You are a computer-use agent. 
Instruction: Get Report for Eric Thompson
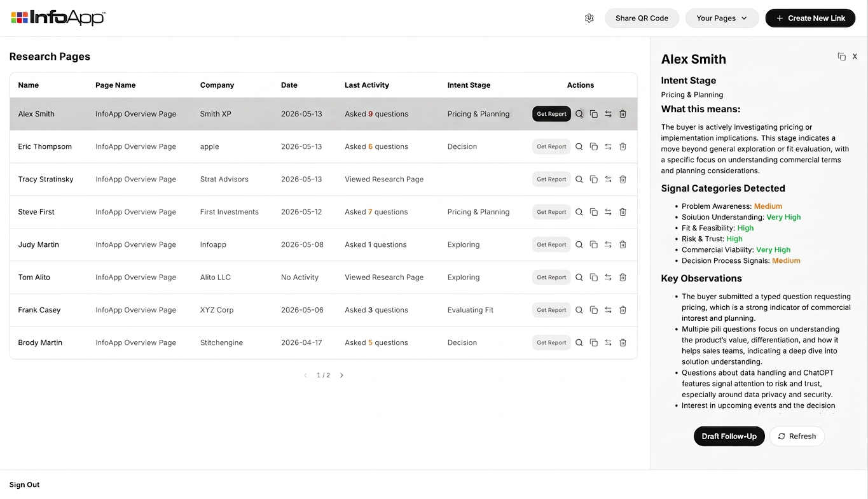(551, 146)
